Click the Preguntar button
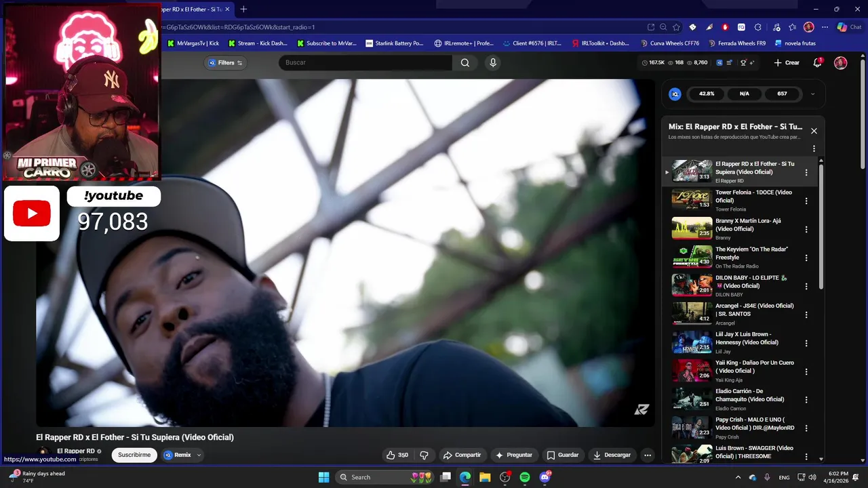The width and height of the screenshot is (868, 488). point(514,455)
